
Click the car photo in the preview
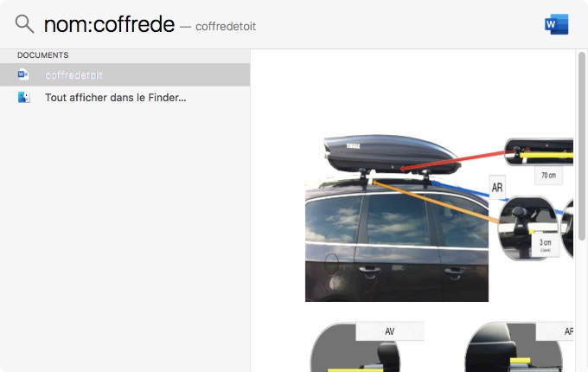click(397, 240)
